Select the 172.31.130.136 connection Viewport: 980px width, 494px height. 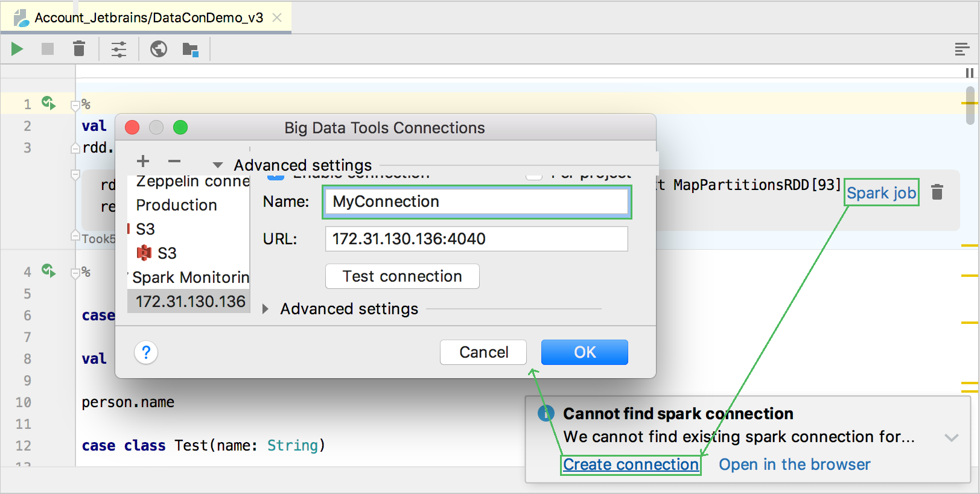pos(189,302)
